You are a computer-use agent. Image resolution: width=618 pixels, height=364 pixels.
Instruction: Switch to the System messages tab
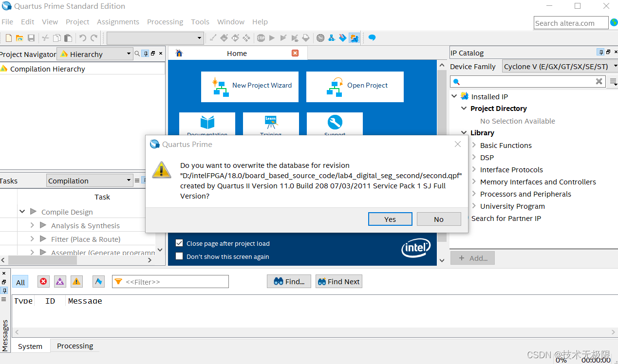point(30,346)
